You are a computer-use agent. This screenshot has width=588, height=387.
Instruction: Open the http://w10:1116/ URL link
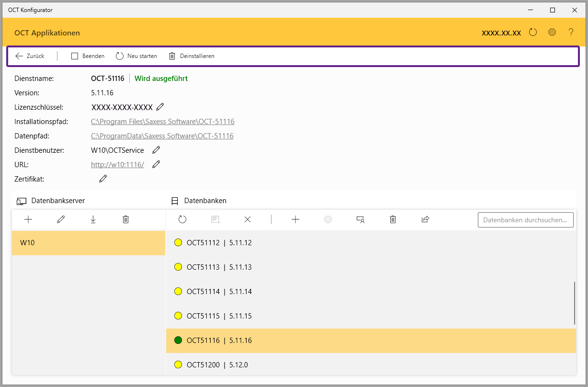click(x=117, y=165)
